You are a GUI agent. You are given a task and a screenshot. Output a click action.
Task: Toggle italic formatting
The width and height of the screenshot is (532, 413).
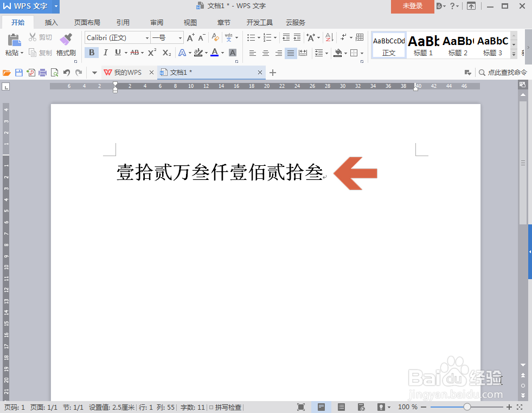click(x=105, y=53)
